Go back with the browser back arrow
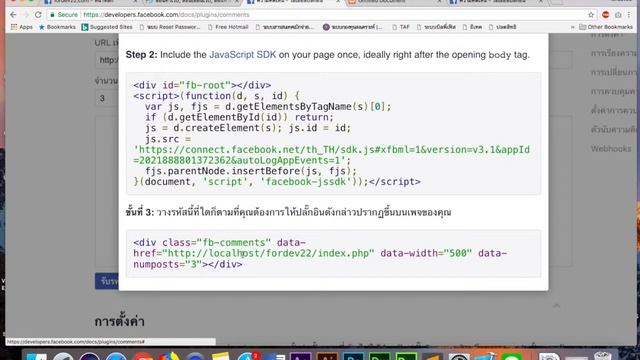 (13, 15)
